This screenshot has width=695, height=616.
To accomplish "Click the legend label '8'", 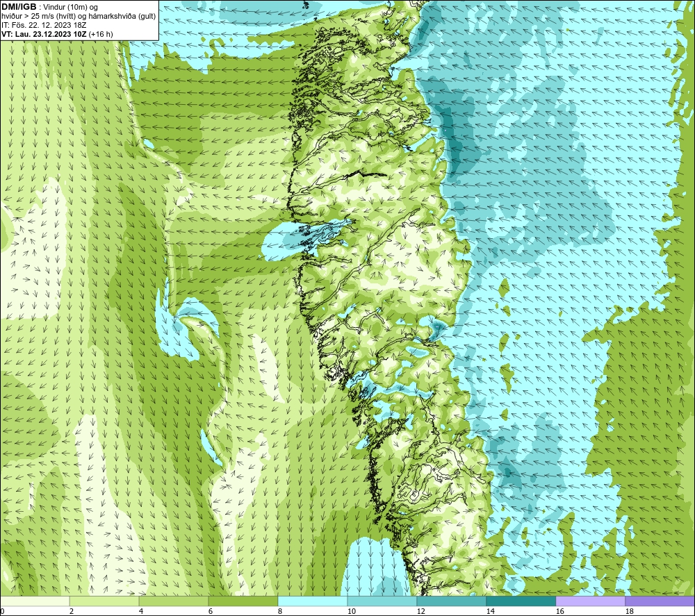I will [x=280, y=612].
